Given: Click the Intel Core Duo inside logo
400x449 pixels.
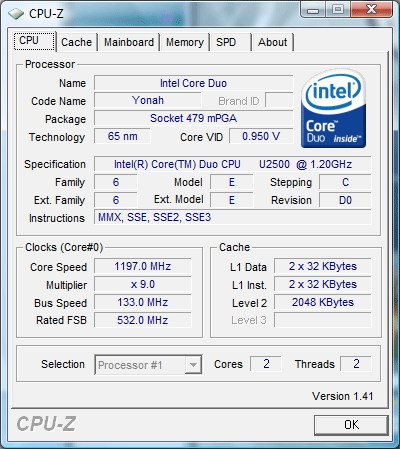Looking at the screenshot, I should (x=333, y=109).
